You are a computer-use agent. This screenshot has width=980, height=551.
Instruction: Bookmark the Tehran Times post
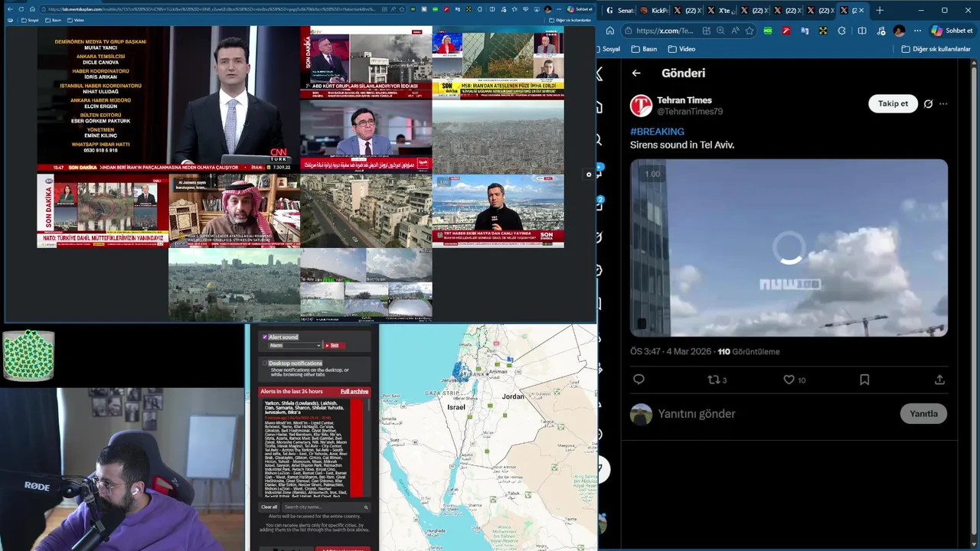pos(864,380)
